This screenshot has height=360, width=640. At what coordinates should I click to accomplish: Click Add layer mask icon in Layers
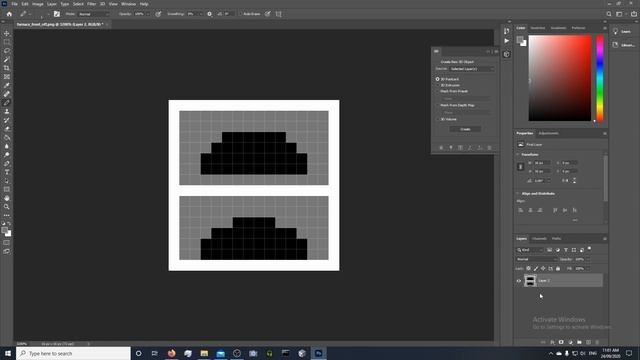pyautogui.click(x=561, y=342)
